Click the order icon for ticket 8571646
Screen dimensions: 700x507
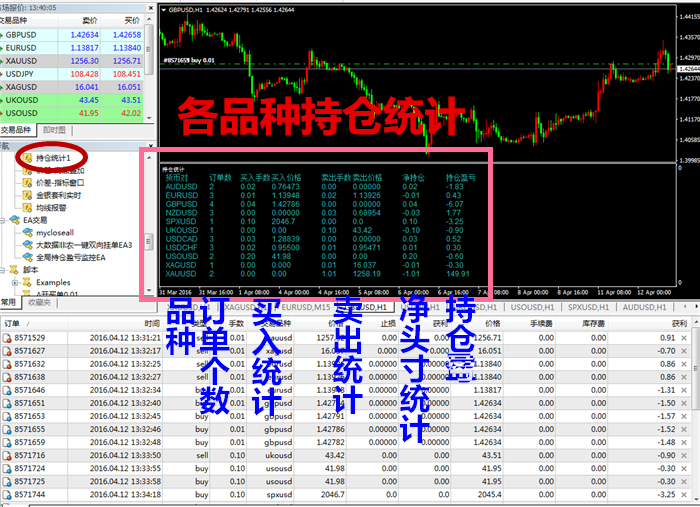point(7,391)
